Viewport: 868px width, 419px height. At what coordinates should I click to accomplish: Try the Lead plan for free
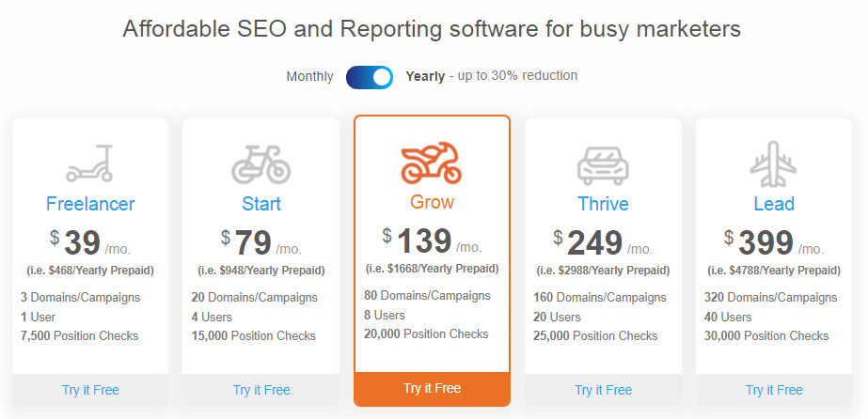pos(774,390)
